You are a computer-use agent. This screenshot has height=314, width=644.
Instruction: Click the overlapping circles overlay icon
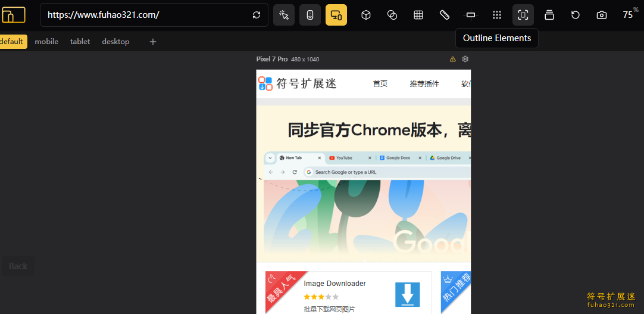(392, 15)
